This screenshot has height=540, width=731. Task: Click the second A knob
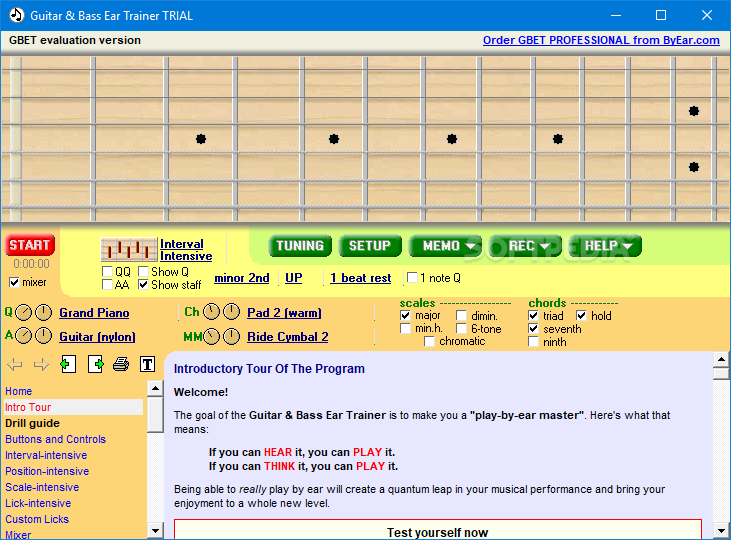(x=44, y=336)
